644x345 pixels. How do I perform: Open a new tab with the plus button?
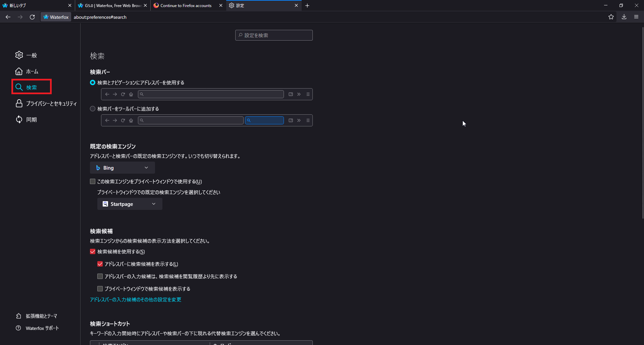coord(307,6)
